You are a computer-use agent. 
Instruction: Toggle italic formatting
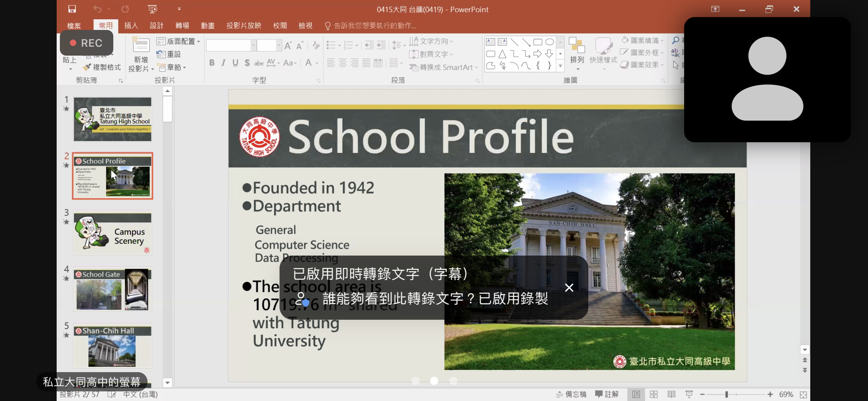pyautogui.click(x=223, y=63)
